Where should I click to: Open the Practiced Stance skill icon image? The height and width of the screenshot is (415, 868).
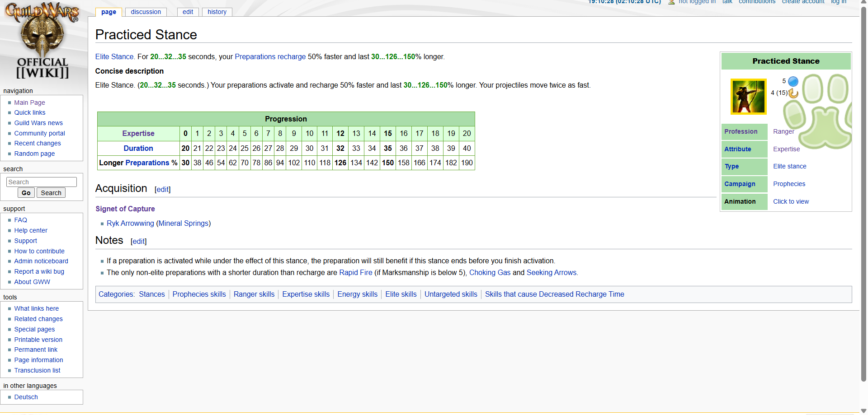point(749,97)
